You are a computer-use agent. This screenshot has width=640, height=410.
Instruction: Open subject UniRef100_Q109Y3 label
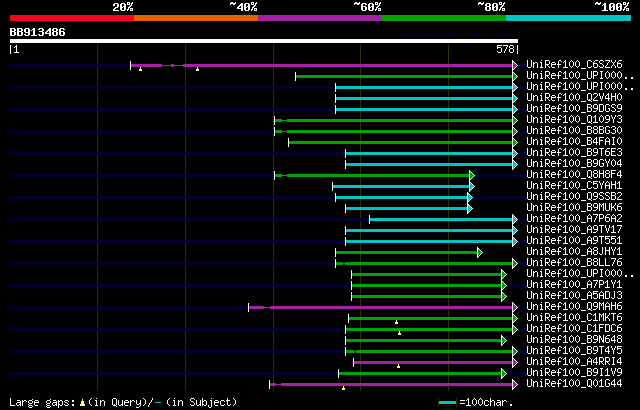[574, 120]
